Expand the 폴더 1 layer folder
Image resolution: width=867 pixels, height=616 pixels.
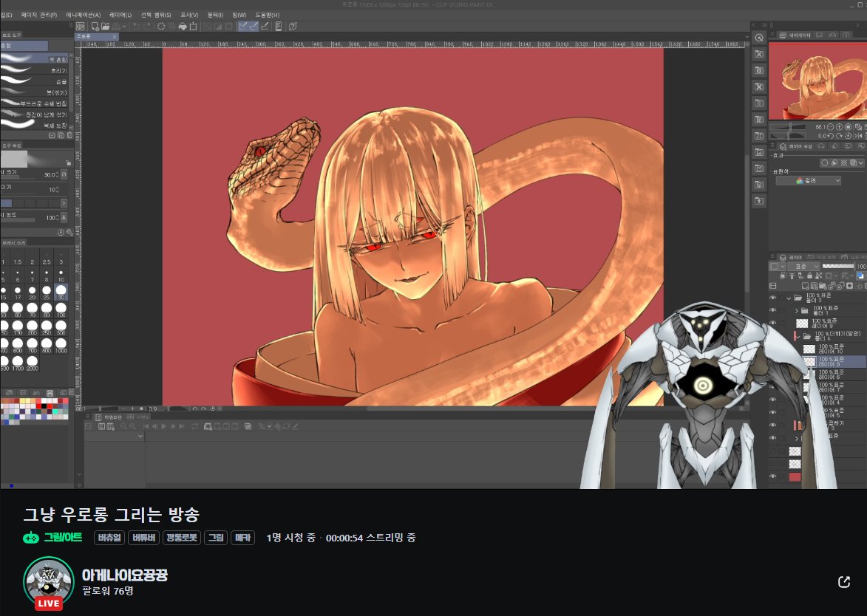pos(796,310)
